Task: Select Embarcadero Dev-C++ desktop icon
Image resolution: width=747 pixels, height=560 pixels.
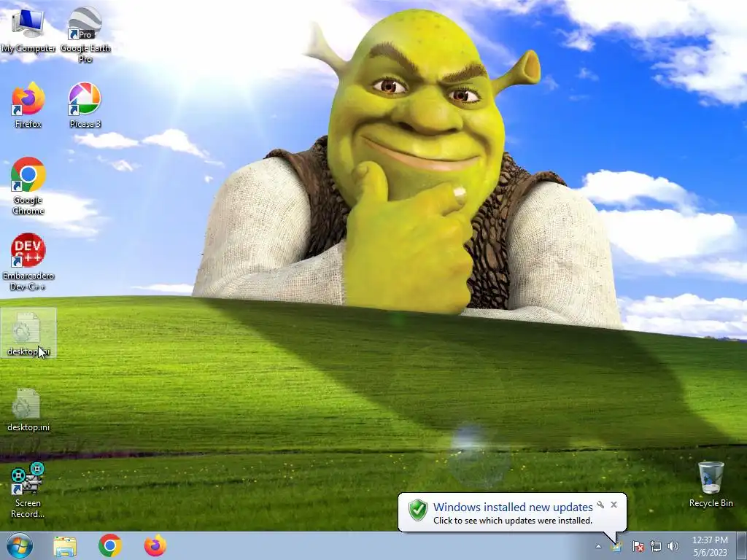Action: [28, 261]
